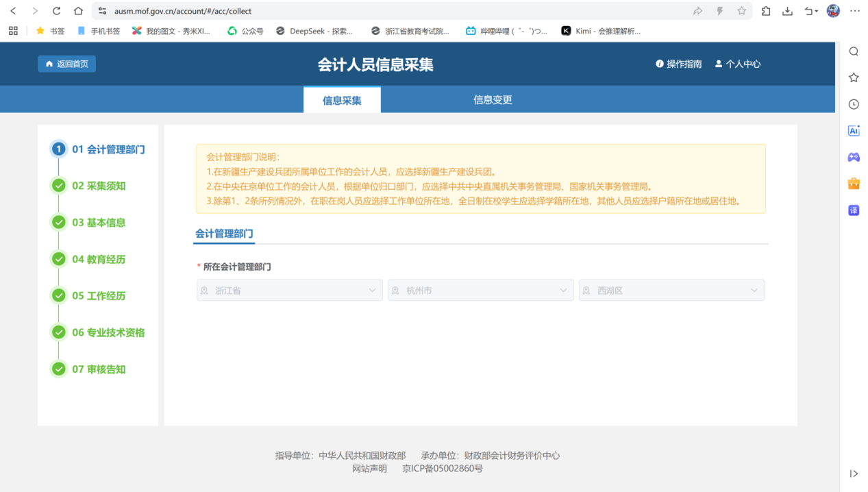This screenshot has width=868, height=492.
Task: Go to browser home page icon
Action: click(x=78, y=11)
